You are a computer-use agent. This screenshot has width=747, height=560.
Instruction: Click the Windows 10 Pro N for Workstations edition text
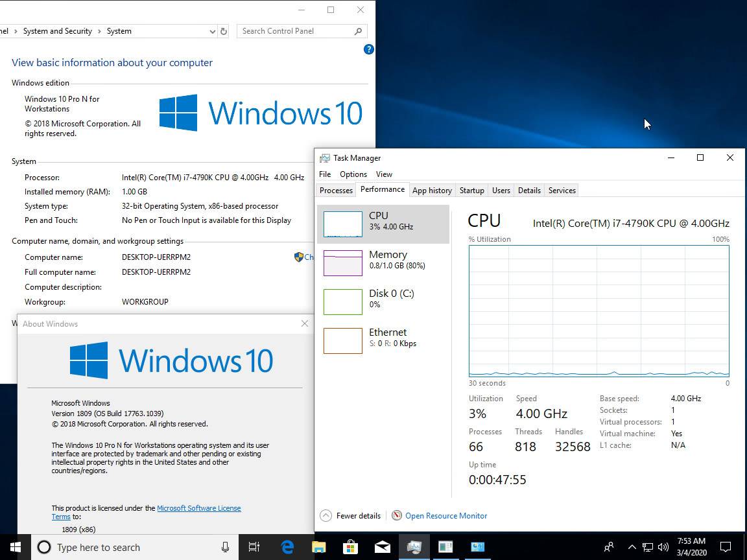62,104
